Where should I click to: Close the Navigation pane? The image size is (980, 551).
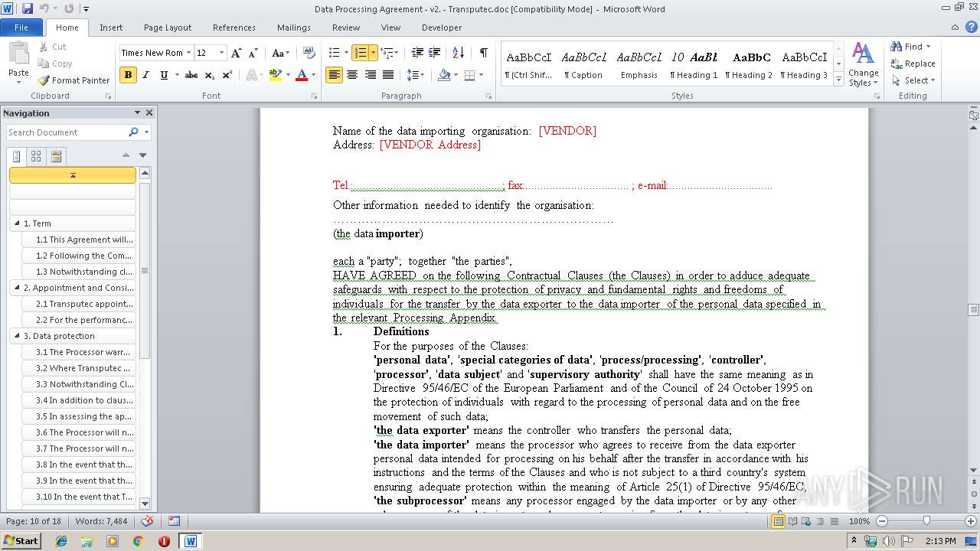point(149,112)
